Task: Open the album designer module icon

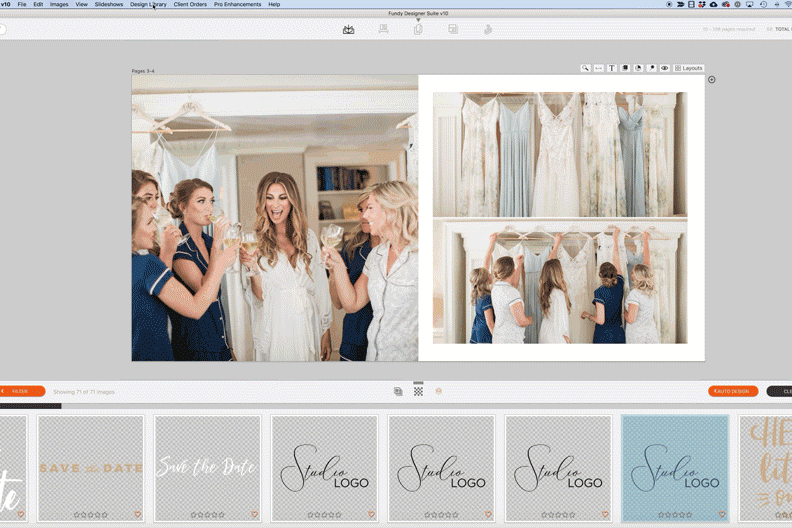Action: pos(349,30)
